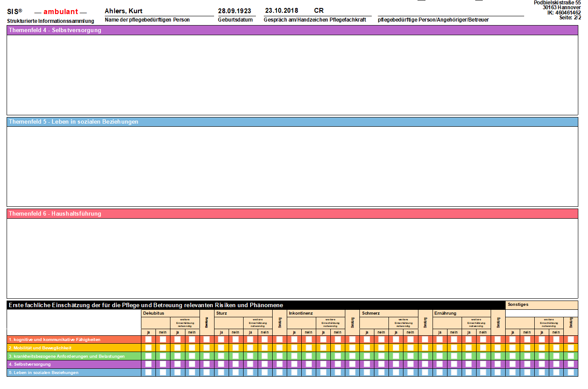This screenshot has height=389, width=588.
Task: Mark Schmerz Beratung box in kognitive Fähigkeiten row
Action: (425, 340)
